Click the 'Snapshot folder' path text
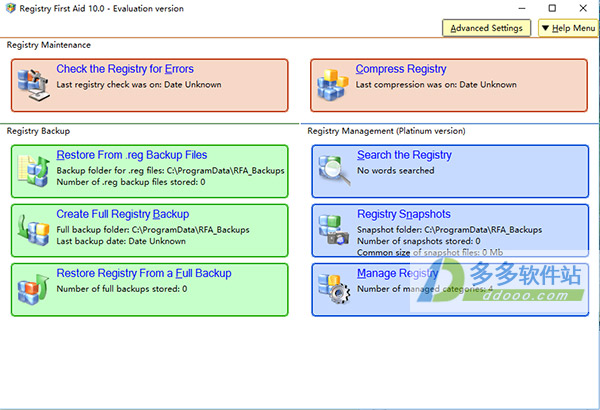The height and width of the screenshot is (410, 600). 450,230
